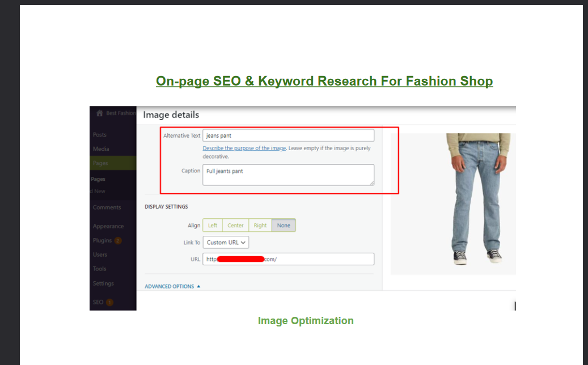Open the Comments menu item

pyautogui.click(x=107, y=207)
